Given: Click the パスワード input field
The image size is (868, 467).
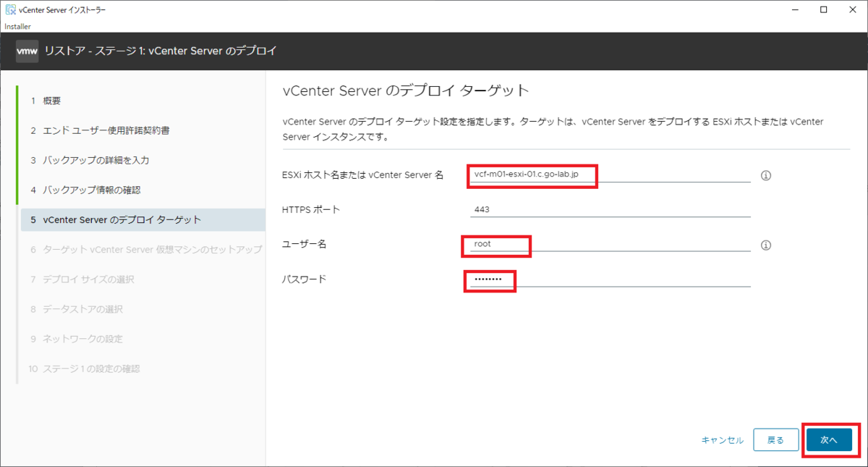Looking at the screenshot, I should (610, 279).
